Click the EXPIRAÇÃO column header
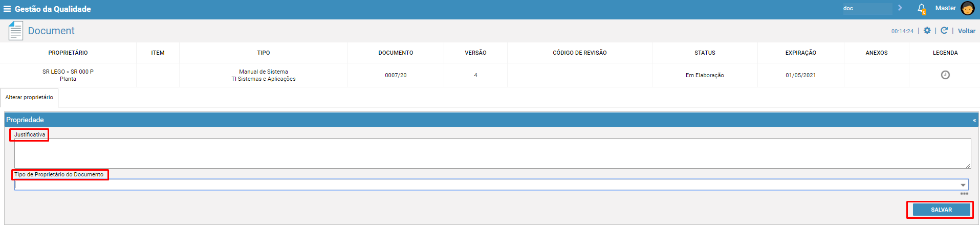This screenshot has width=980, height=229. (801, 53)
